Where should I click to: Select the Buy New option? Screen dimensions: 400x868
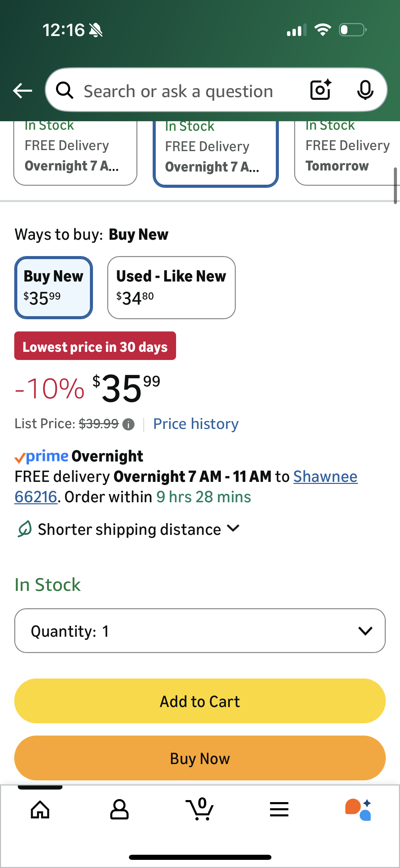(54, 288)
